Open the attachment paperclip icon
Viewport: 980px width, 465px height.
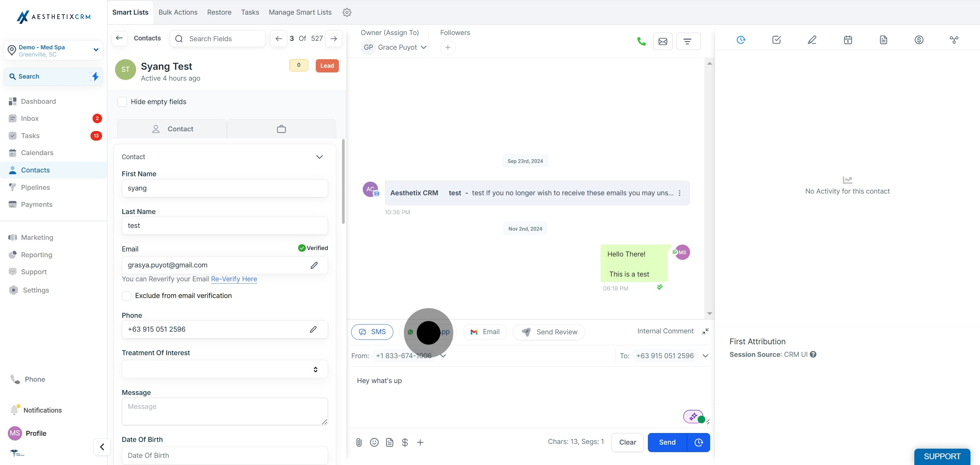pyautogui.click(x=359, y=442)
